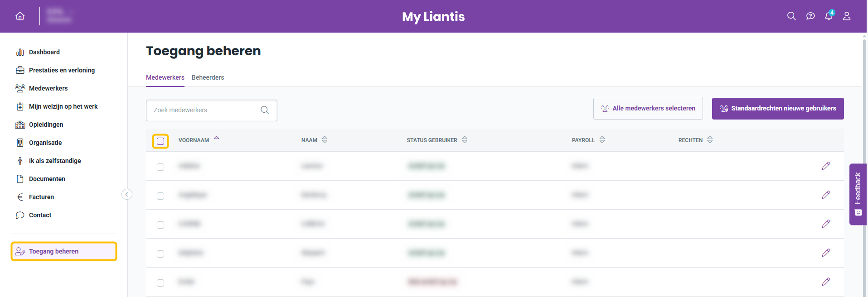
Task: Click the Ik als zelfstandige person icon
Action: tap(20, 161)
